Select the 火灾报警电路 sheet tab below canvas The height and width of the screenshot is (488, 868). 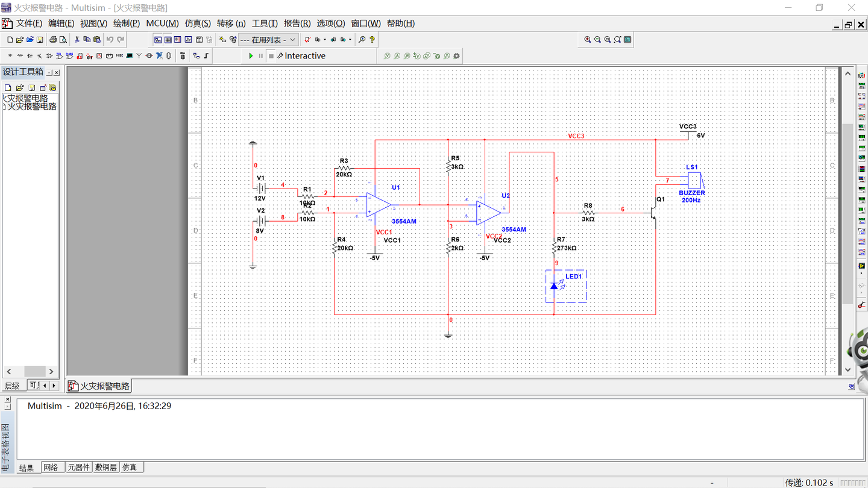click(99, 386)
